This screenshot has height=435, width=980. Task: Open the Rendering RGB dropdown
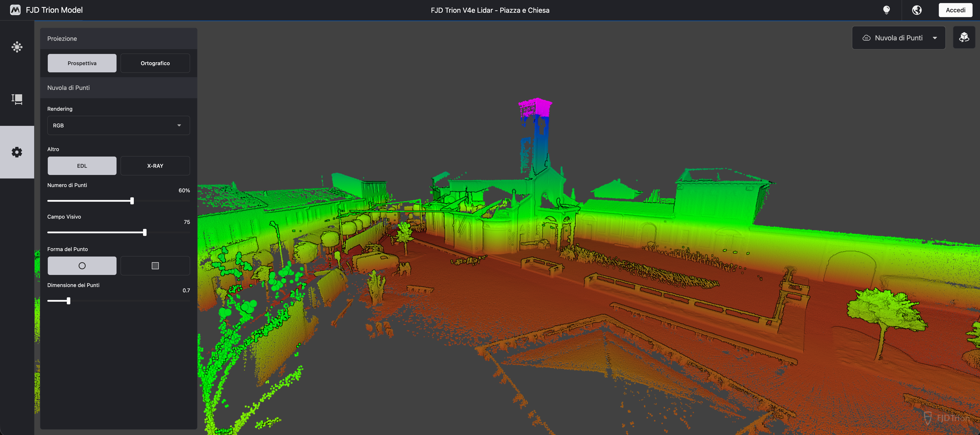click(118, 125)
